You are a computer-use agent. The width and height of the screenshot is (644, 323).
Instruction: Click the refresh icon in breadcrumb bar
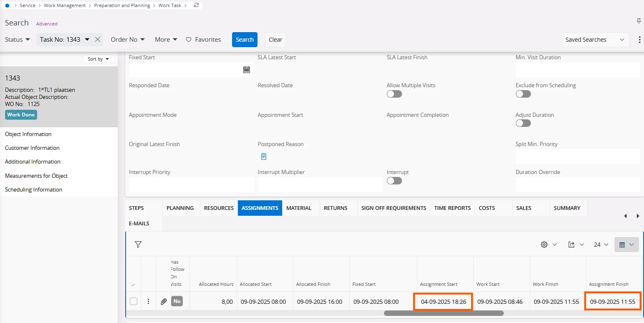pos(196,5)
